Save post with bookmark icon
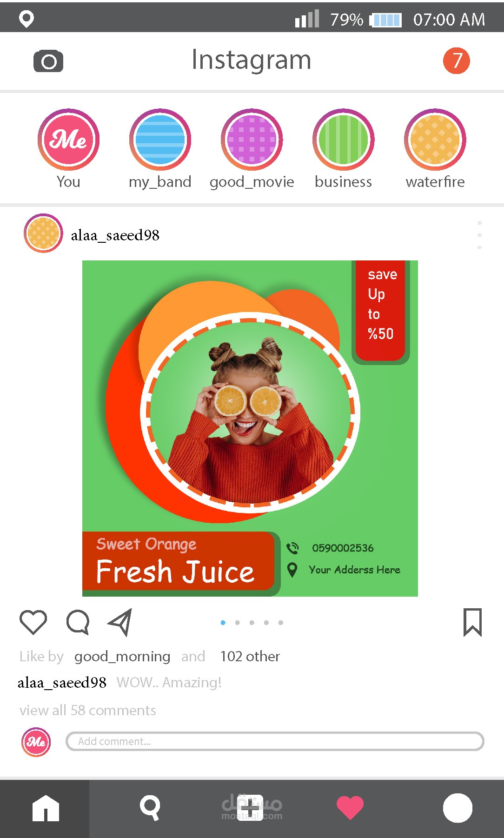This screenshot has height=838, width=504. point(472,622)
